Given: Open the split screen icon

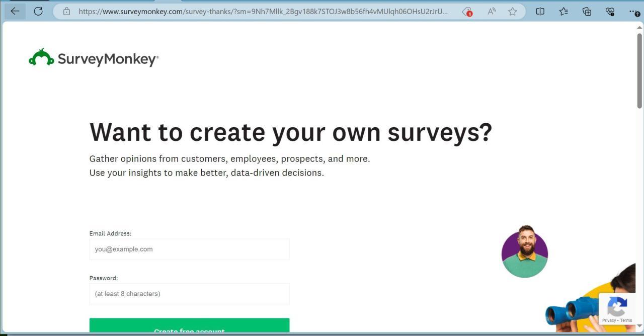Looking at the screenshot, I should coord(540,11).
